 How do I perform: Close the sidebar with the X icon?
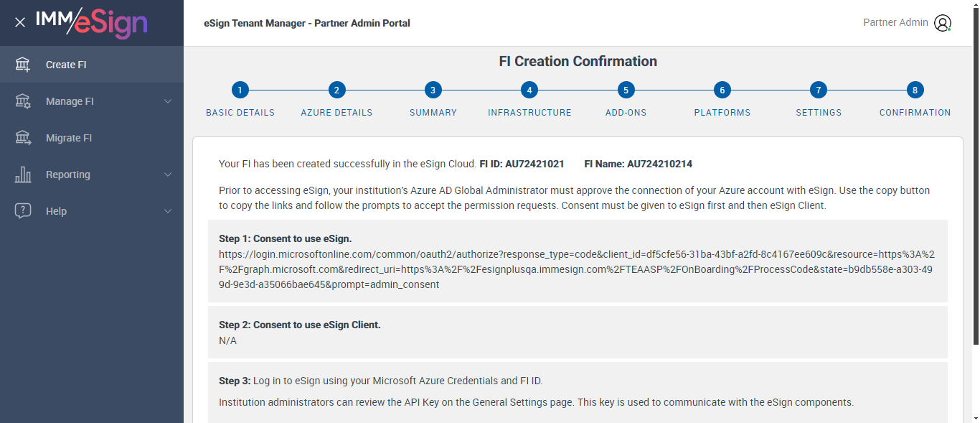tap(20, 22)
